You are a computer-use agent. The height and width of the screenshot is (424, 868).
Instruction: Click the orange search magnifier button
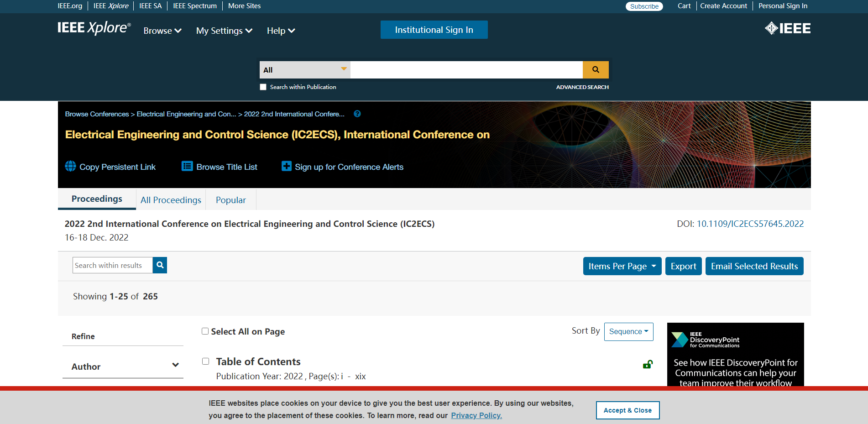click(596, 70)
